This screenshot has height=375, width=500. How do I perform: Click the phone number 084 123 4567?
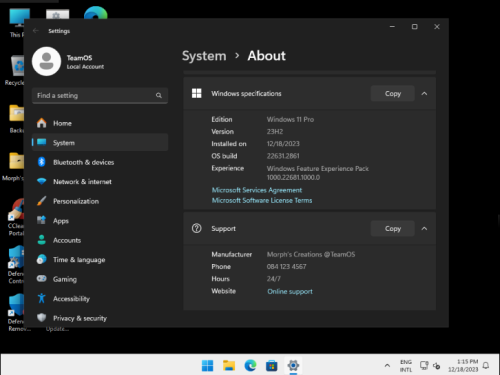point(286,267)
